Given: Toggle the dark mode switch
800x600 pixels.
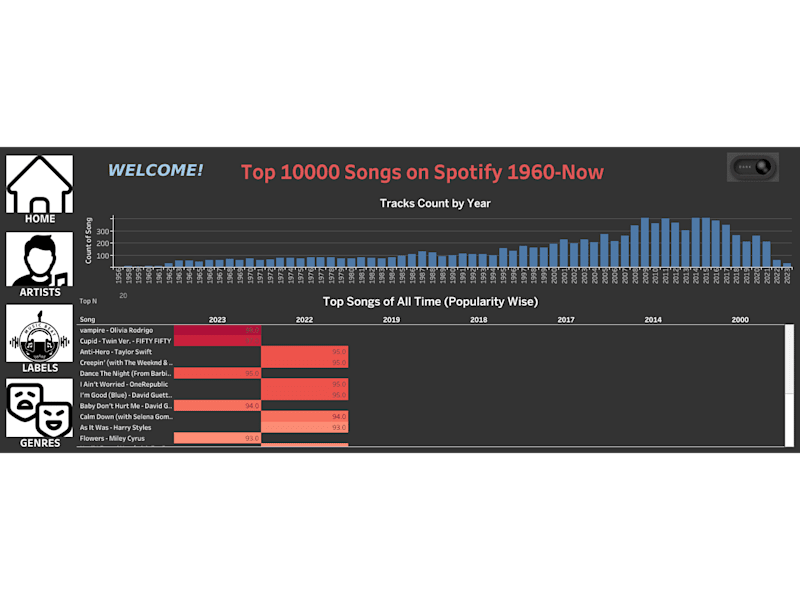Looking at the screenshot, I should pyautogui.click(x=753, y=167).
